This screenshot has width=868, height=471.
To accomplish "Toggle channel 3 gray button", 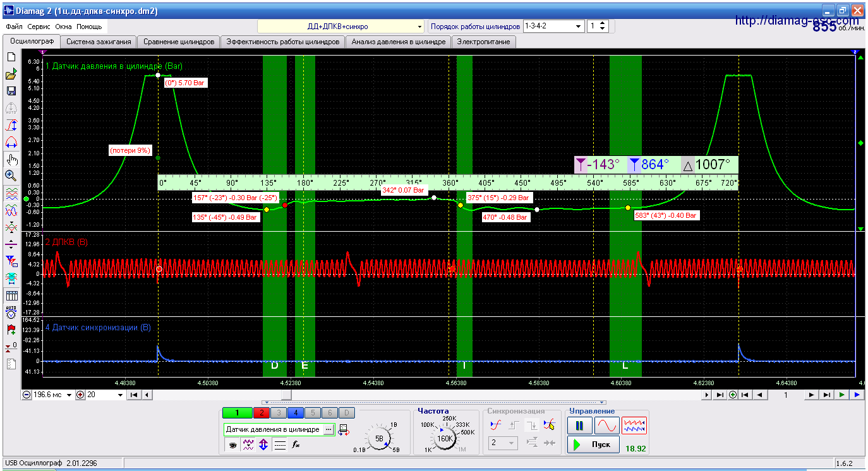I will (278, 413).
